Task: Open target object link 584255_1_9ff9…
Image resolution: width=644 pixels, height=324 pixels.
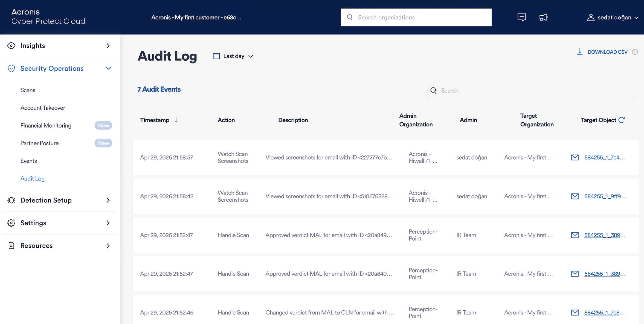Action: (605, 196)
